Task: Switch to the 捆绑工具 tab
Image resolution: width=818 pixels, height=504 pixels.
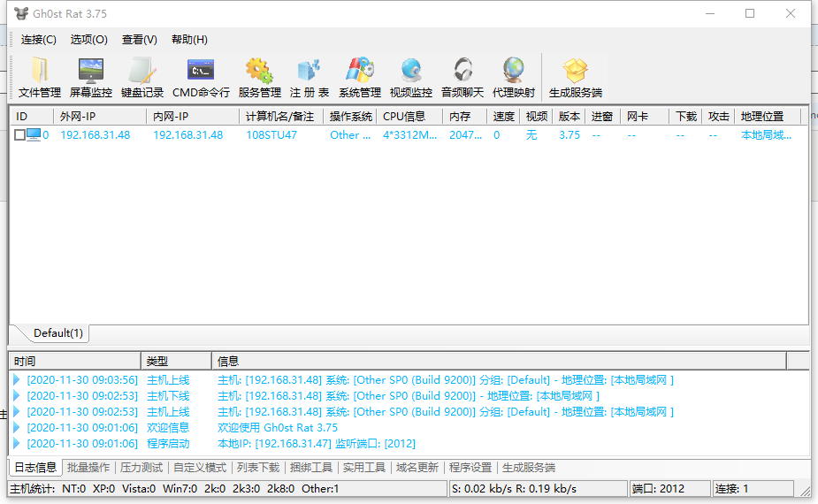Action: (x=311, y=468)
